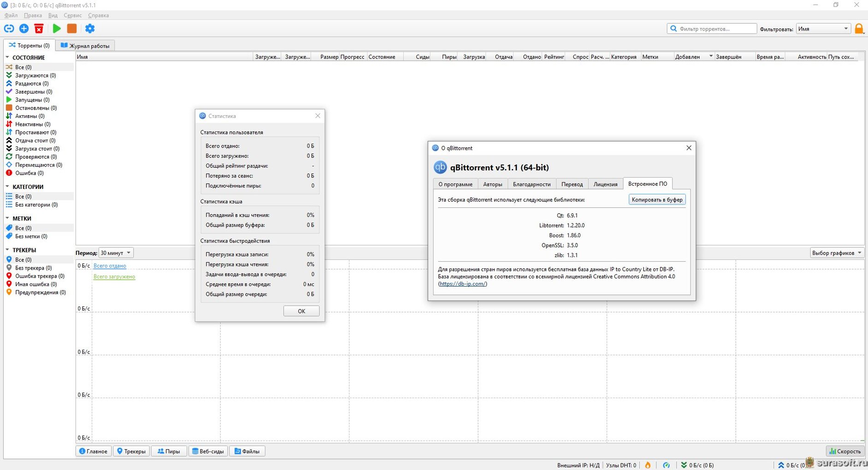Click the Копировать в буфер button
The image size is (868, 470).
657,200
